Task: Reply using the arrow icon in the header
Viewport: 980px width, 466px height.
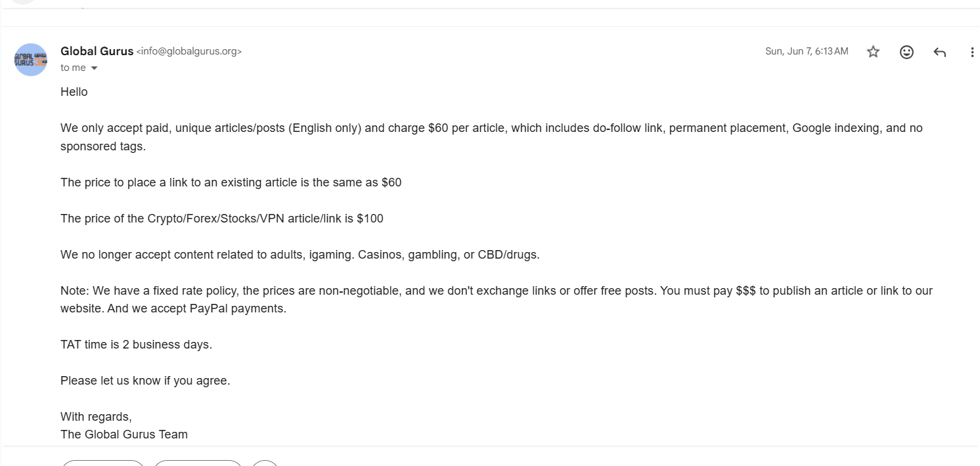Action: point(939,53)
